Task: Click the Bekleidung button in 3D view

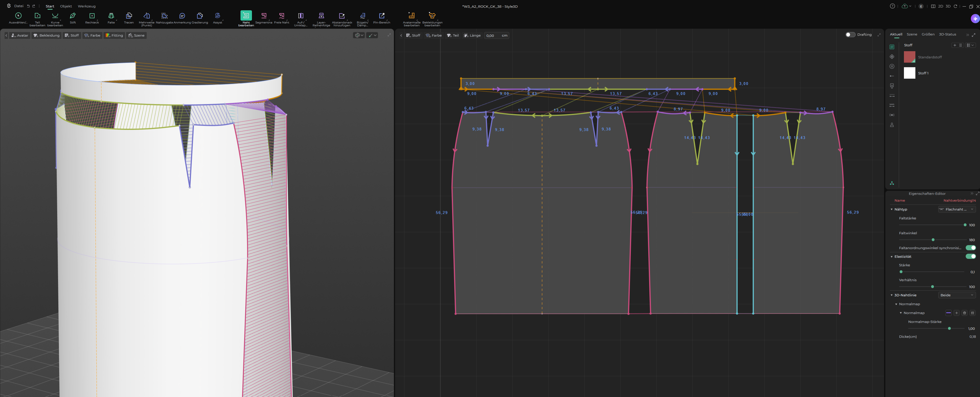Action: pyautogui.click(x=46, y=35)
